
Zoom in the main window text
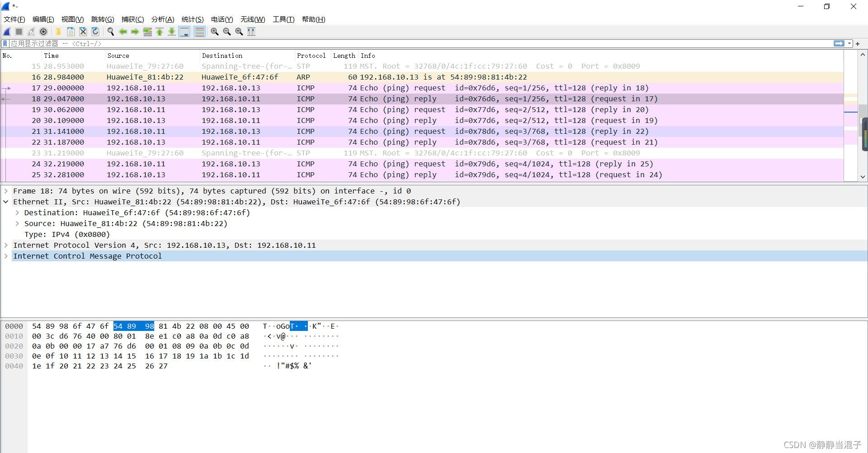pos(215,32)
